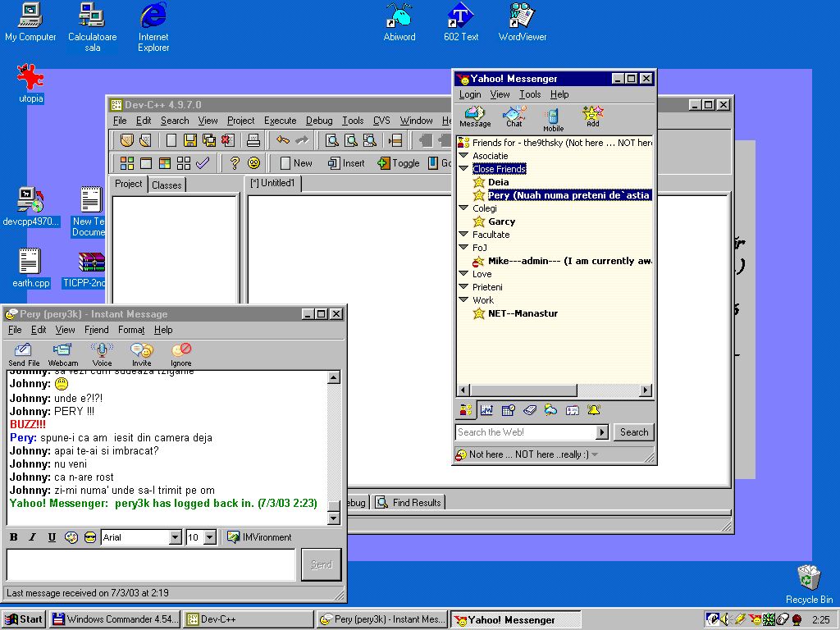Click the Abiword desktop icon
Image resolution: width=840 pixels, height=630 pixels.
(x=399, y=22)
